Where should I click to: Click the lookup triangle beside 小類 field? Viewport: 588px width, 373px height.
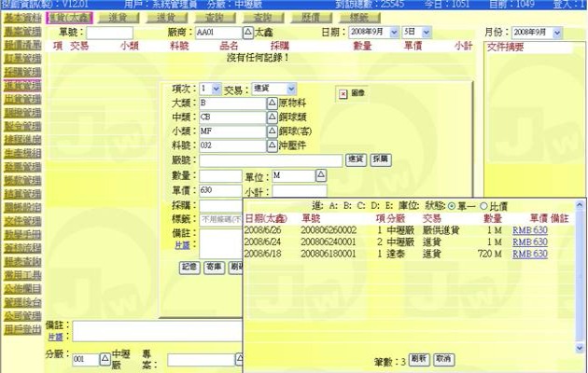(x=273, y=132)
